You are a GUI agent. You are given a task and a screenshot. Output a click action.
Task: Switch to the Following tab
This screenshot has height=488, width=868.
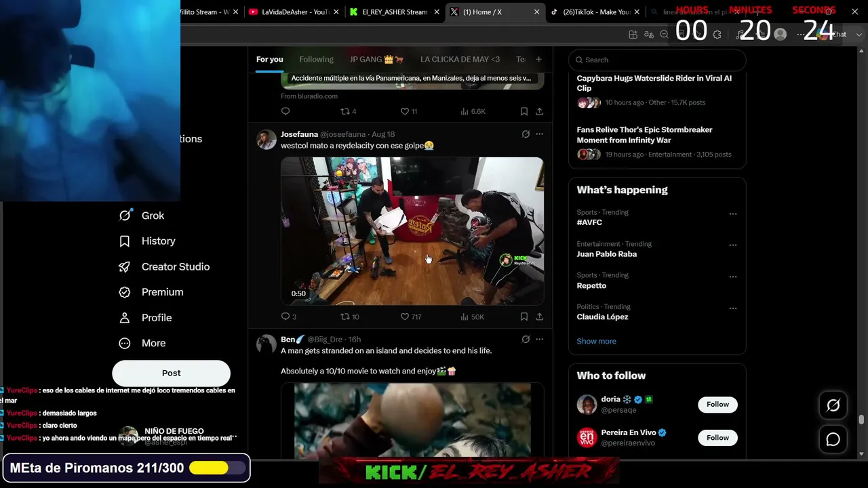pos(317,60)
